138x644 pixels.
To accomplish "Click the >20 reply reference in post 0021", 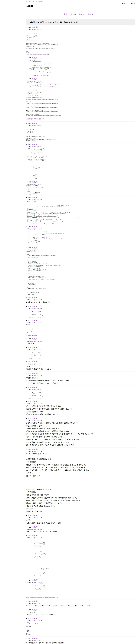I will click(28, 520).
